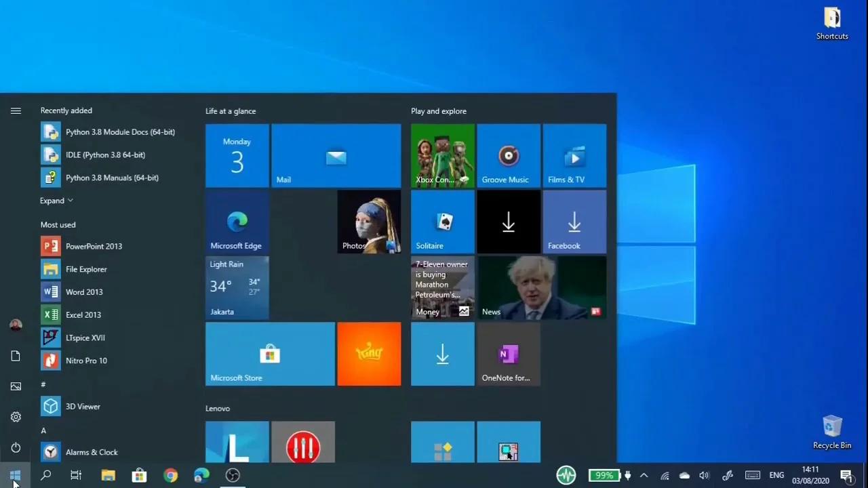Viewport: 868px width, 488px height.
Task: Open the Microsoft Store tile
Action: click(x=269, y=354)
